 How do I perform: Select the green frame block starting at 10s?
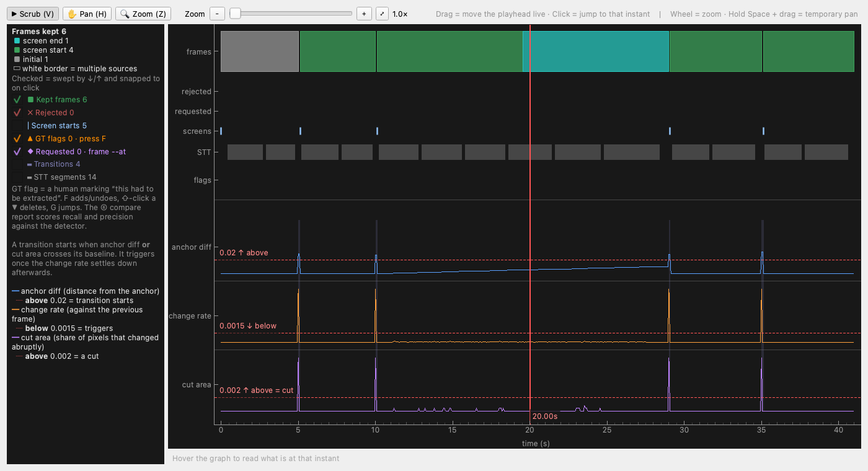tap(449, 51)
